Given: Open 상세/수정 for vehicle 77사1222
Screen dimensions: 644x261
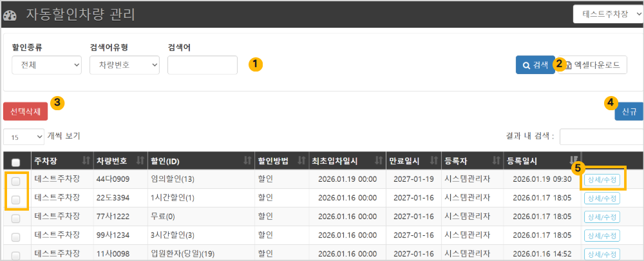Looking at the screenshot, I should pos(601,217).
